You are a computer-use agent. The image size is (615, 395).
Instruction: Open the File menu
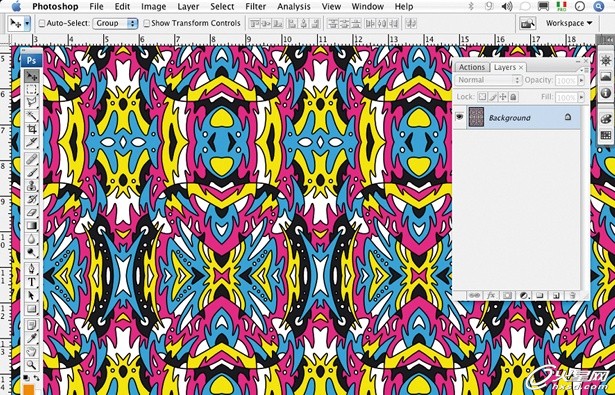[x=96, y=7]
